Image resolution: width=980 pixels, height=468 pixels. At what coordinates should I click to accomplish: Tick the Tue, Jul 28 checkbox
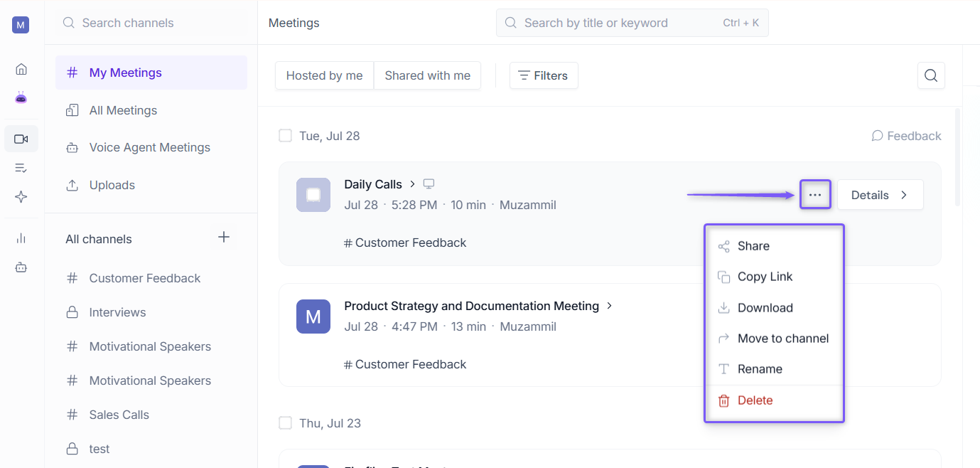(x=286, y=136)
